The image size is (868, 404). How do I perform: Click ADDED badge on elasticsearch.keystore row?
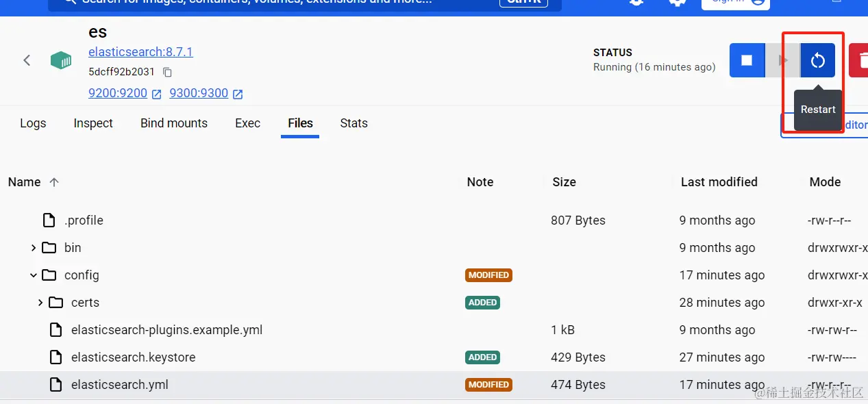(482, 357)
